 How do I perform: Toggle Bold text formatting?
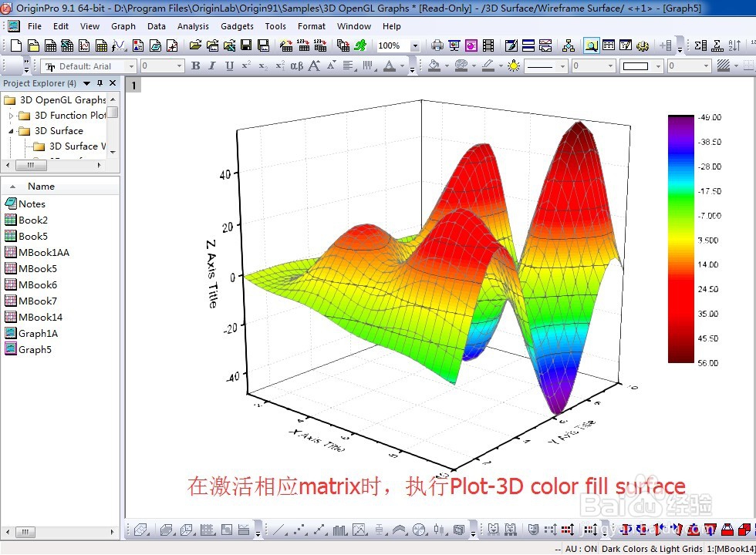(195, 66)
